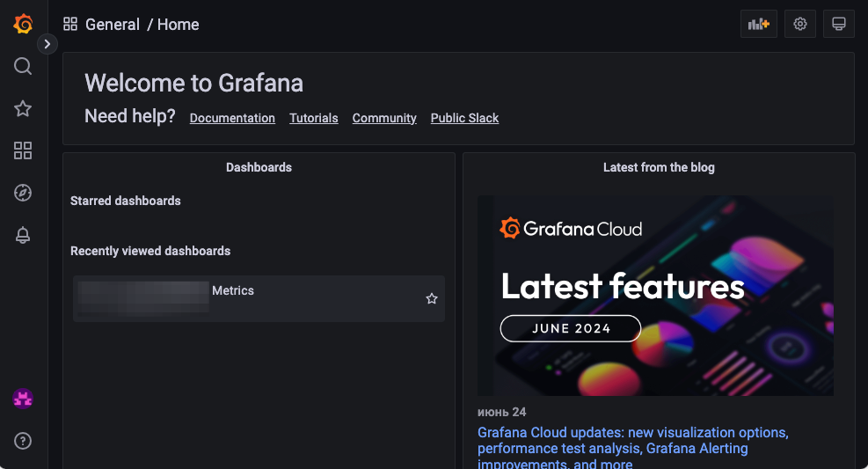Open the Metrics recently viewed dashboard
The height and width of the screenshot is (469, 868).
click(259, 298)
